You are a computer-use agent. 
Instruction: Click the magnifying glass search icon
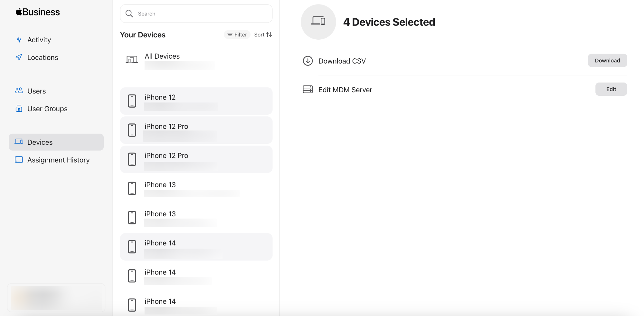click(x=129, y=14)
